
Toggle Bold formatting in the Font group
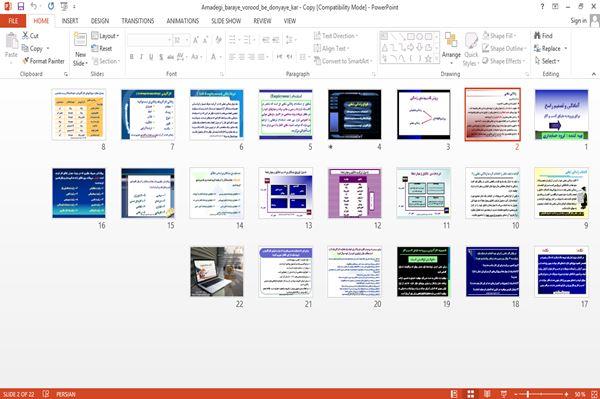coord(132,57)
